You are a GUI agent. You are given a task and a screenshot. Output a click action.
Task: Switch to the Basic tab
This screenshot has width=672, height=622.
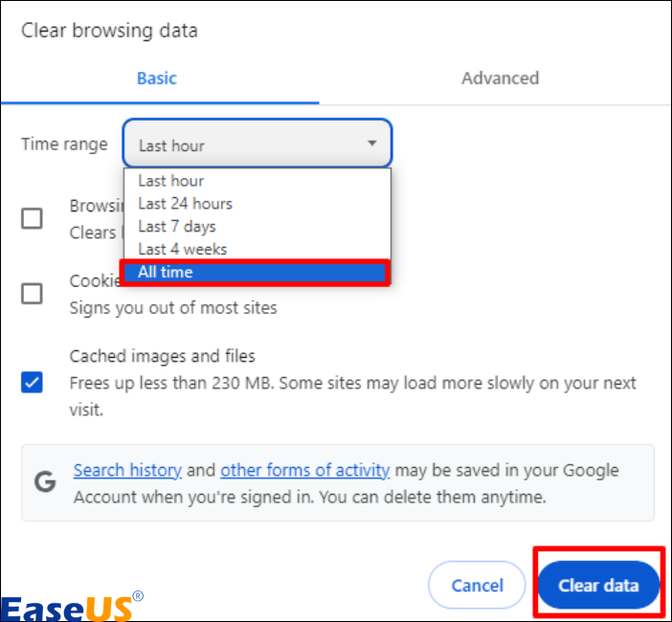tap(157, 78)
